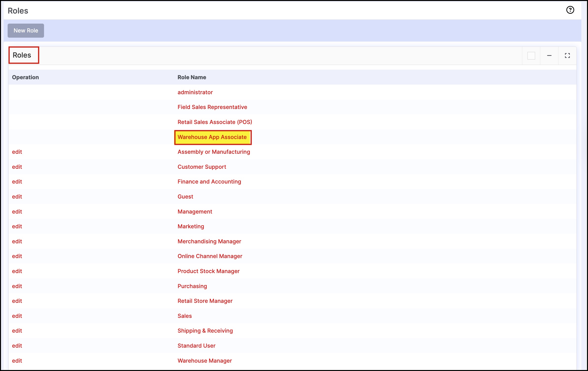Click edit for Online Channel Manager
Image resolution: width=588 pixels, height=371 pixels.
17,256
